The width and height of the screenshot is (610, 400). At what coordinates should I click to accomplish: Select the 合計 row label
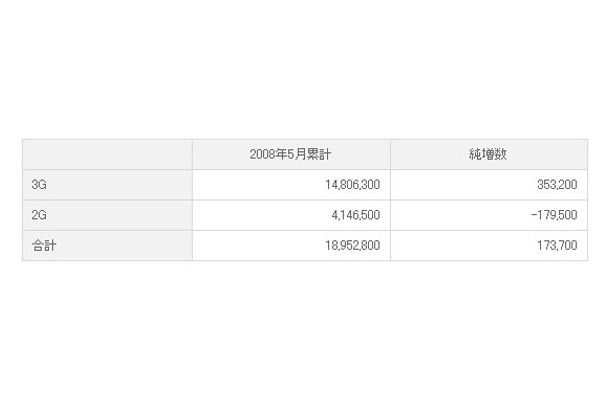(44, 245)
